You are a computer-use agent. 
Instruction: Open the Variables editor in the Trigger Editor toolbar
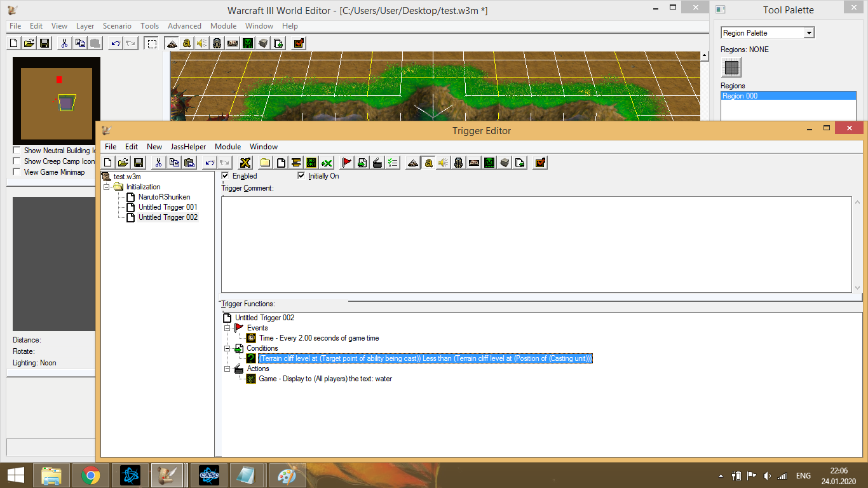click(245, 163)
